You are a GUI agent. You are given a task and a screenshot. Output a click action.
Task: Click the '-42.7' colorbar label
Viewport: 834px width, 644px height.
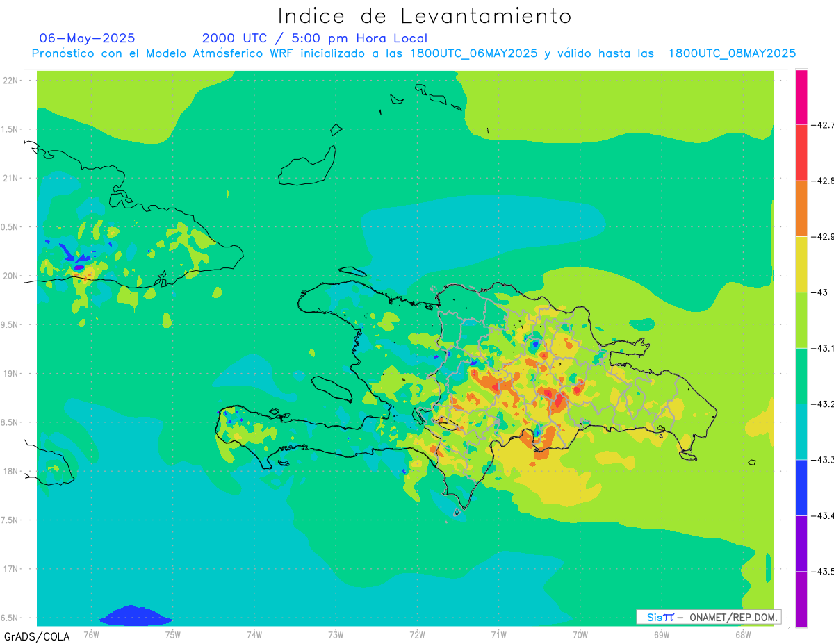tap(822, 125)
